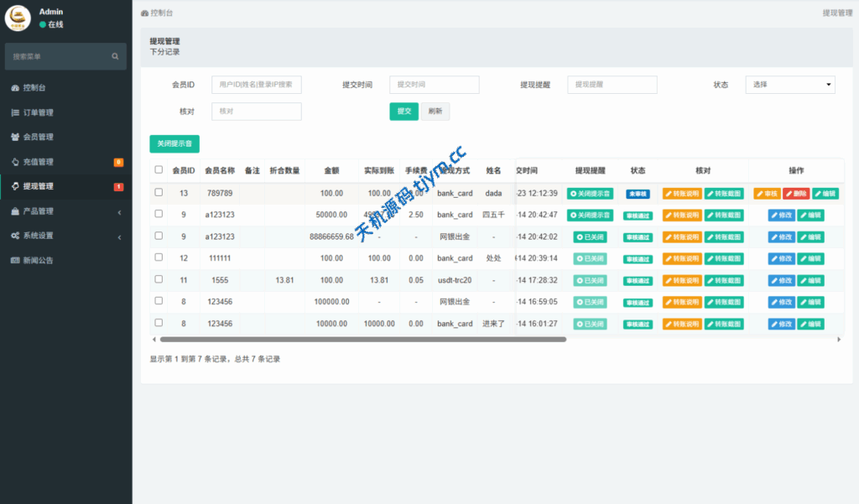The image size is (859, 504).
Task: Expand the 系统设置 sidebar menu
Action: click(x=65, y=236)
